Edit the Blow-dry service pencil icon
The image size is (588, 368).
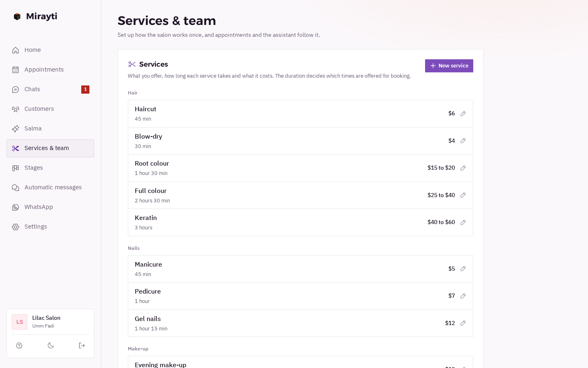(x=463, y=141)
